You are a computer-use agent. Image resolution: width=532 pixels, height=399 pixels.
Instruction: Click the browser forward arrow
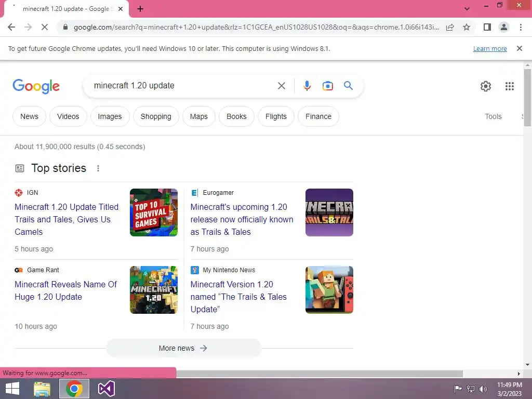click(x=28, y=27)
